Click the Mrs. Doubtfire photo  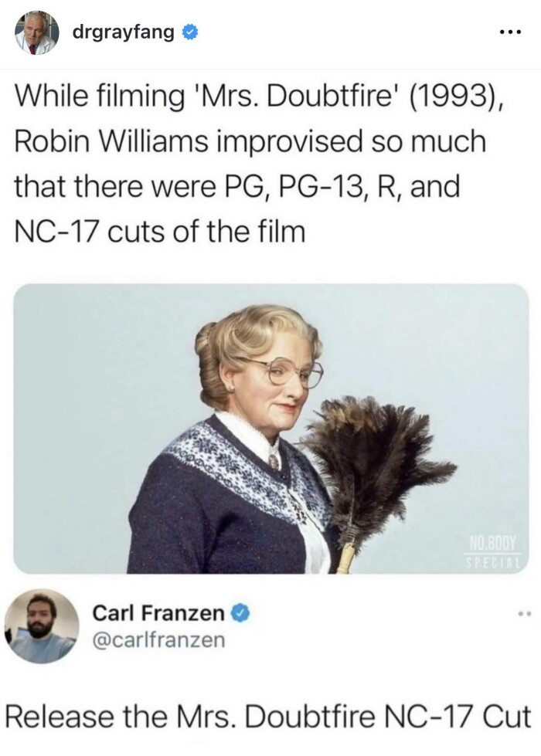270,429
